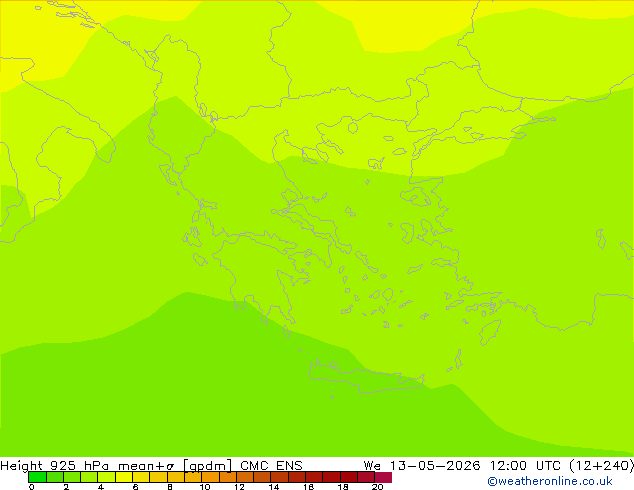
Task: Click the legend scale number 18
Action: (x=343, y=486)
